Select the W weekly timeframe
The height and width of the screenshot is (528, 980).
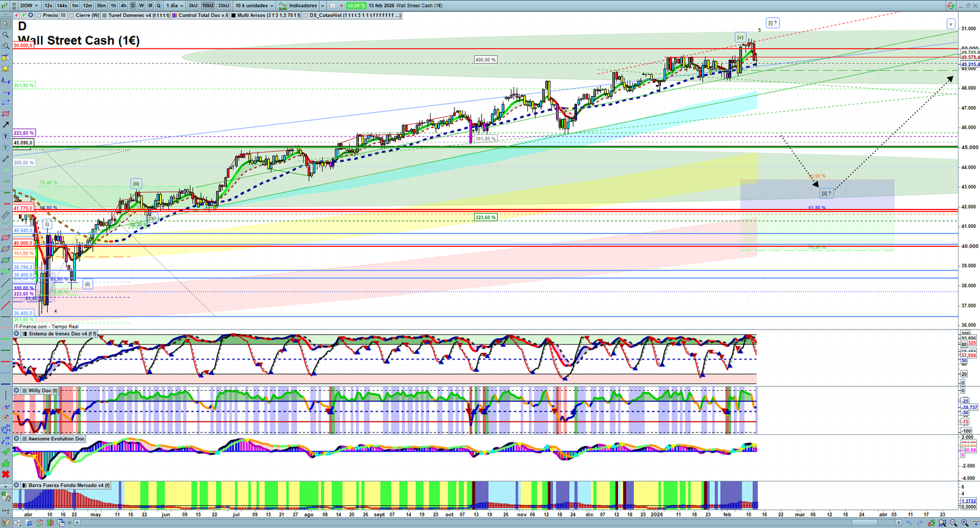[x=141, y=6]
